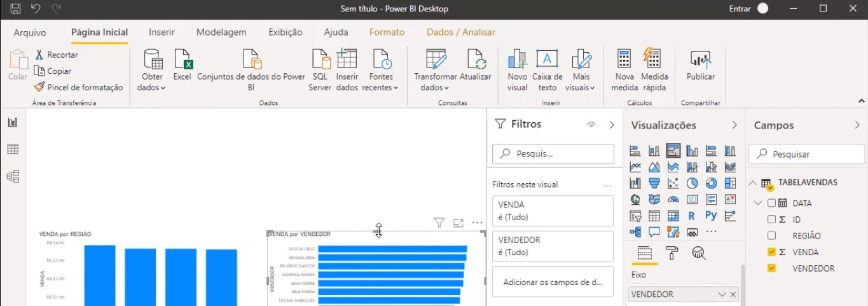This screenshot has width=868, height=306.
Task: Switch to the Modelagem tab
Action: coord(221,32)
